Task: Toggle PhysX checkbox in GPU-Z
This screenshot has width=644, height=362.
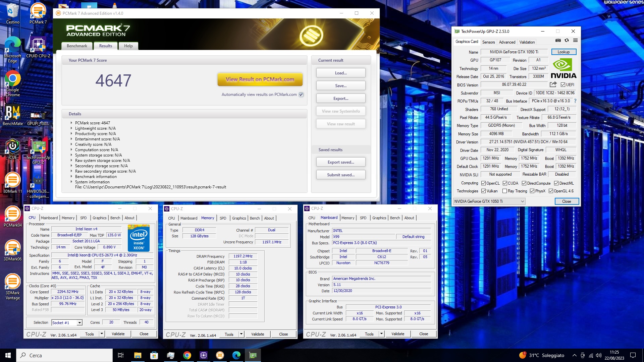Action: [532, 191]
